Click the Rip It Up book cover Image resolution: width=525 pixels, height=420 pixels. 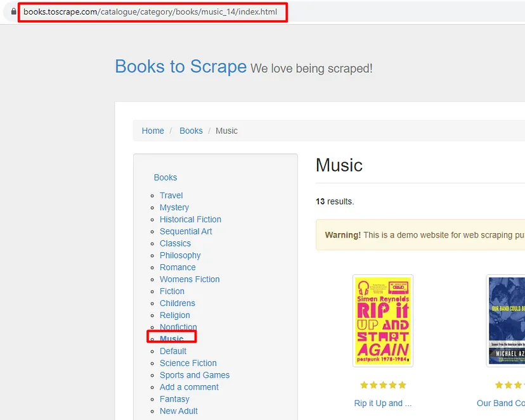(x=383, y=321)
